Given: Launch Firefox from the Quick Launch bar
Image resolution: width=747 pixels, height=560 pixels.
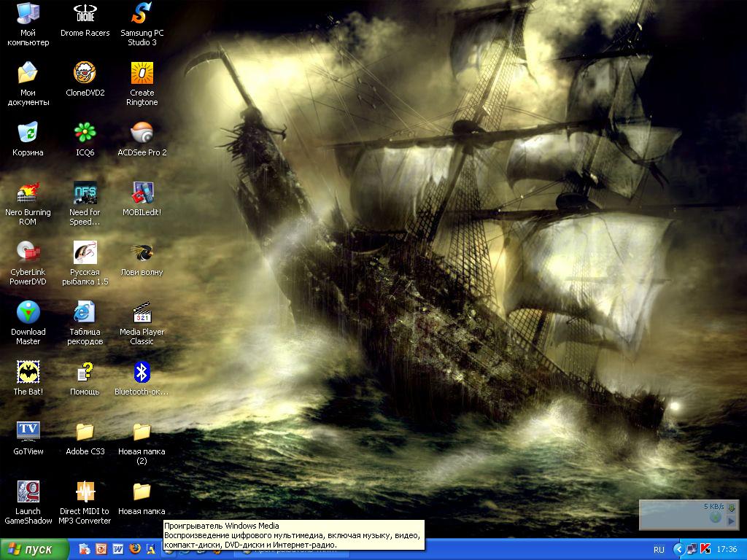Looking at the screenshot, I should pyautogui.click(x=135, y=549).
